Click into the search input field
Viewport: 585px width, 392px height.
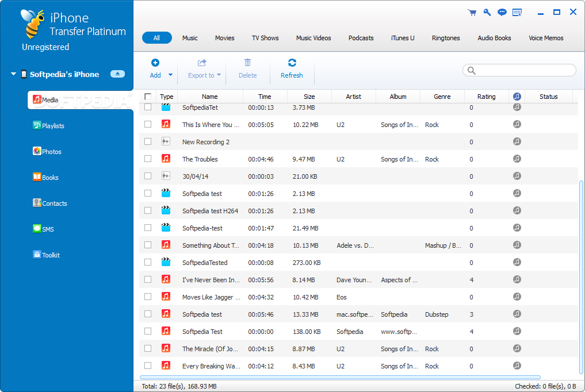519,70
